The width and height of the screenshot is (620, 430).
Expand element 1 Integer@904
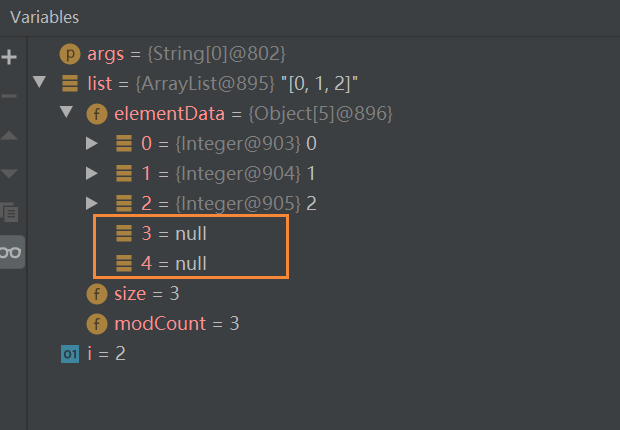click(92, 173)
